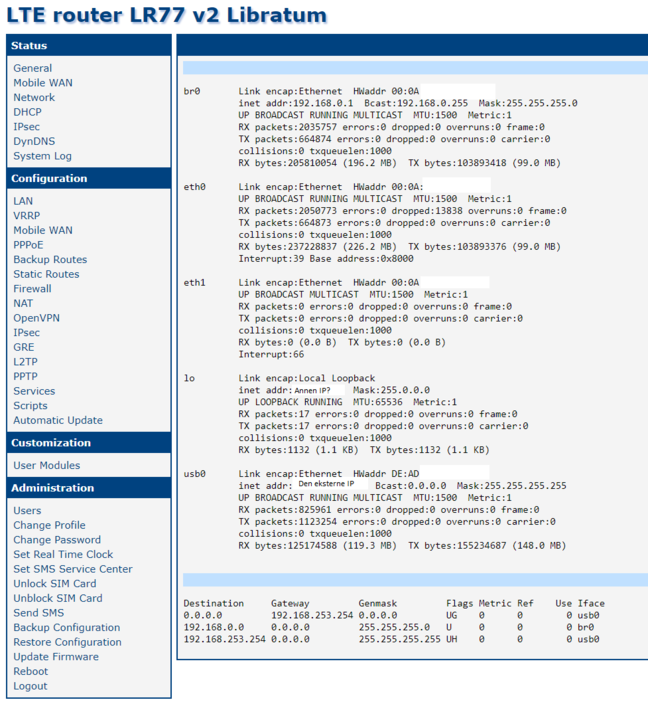
Task: Open VRRP configuration
Action: pyautogui.click(x=27, y=216)
